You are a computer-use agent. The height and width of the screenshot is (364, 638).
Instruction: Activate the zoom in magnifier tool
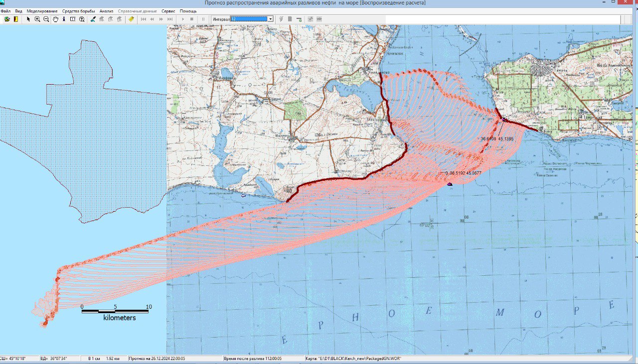(37, 19)
